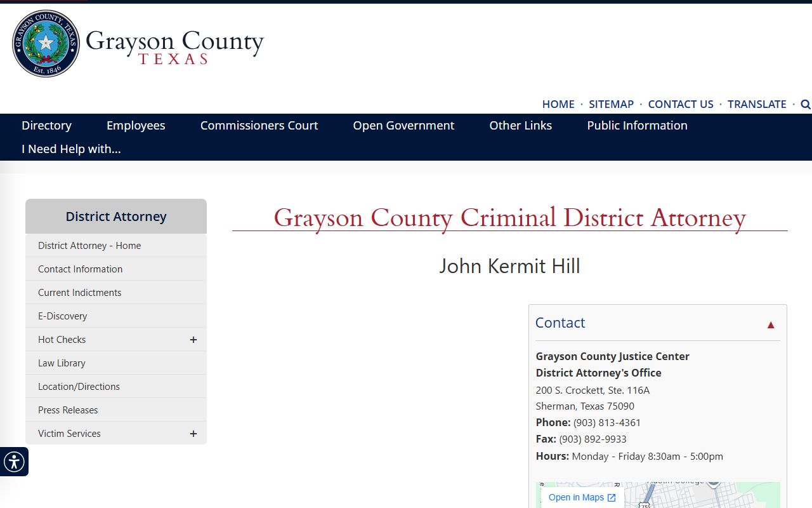Click the Contact panel heading
Viewport: 812px width, 508px height.
(560, 323)
